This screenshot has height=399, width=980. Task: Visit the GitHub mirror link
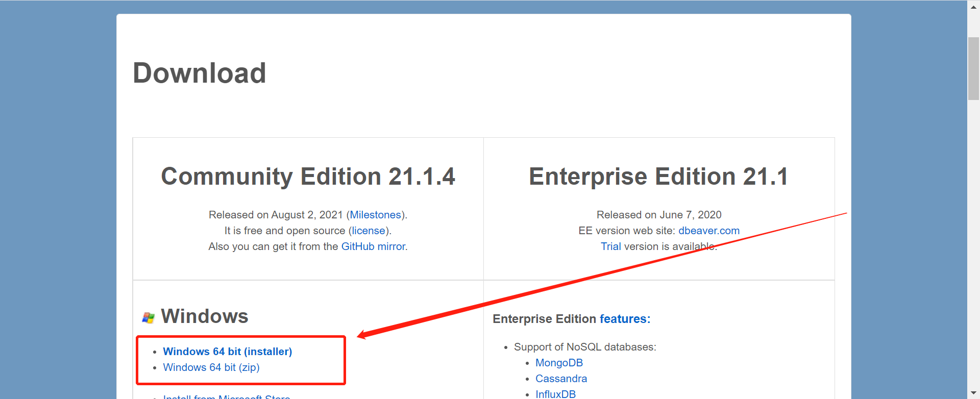pyautogui.click(x=373, y=246)
